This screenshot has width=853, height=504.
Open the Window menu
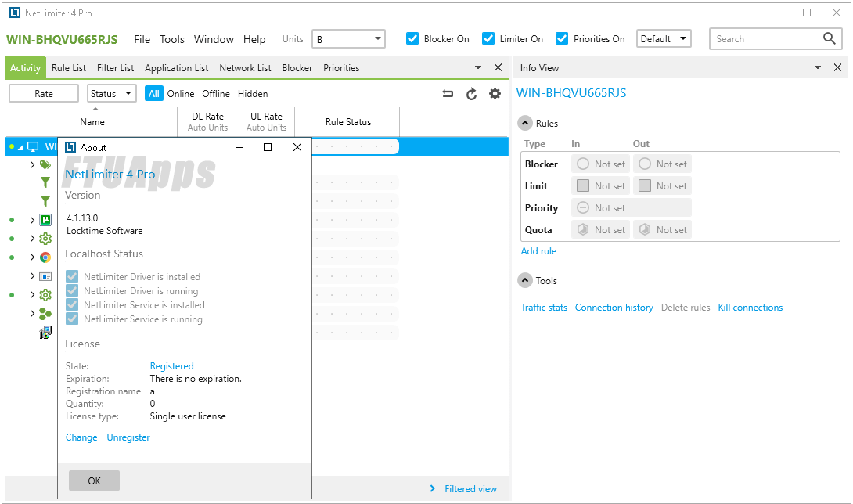point(214,39)
